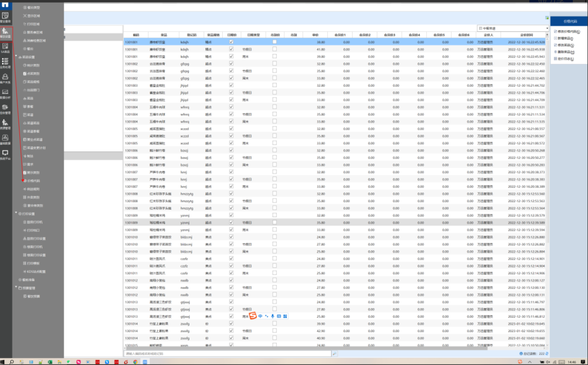Click 修改价格代码(E) in the right panel

point(569,32)
